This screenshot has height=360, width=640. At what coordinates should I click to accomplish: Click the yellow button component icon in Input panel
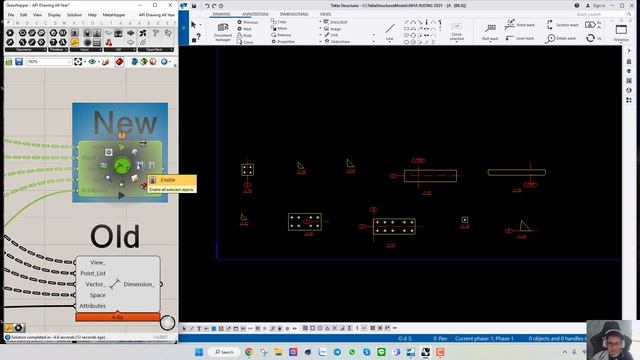[75, 42]
